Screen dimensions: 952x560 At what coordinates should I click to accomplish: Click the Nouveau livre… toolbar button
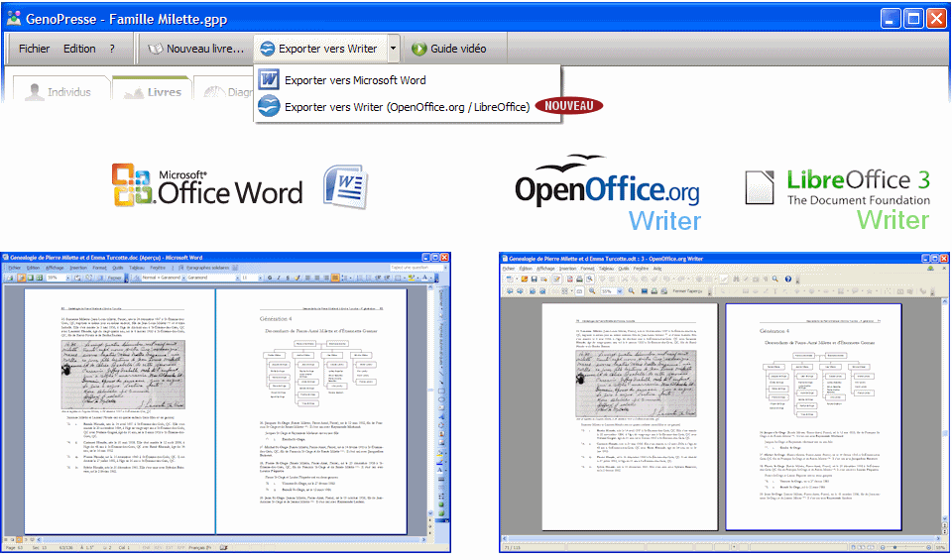[196, 49]
